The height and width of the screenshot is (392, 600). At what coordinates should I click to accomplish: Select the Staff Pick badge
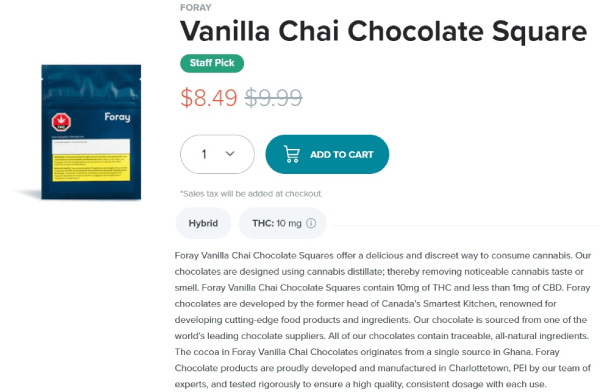coord(212,63)
